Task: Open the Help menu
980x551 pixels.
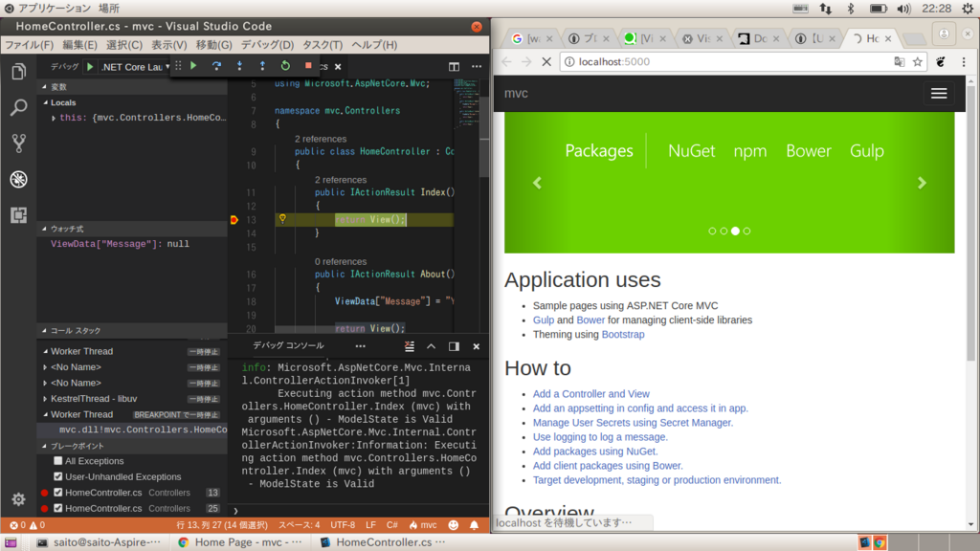Action: point(374,45)
